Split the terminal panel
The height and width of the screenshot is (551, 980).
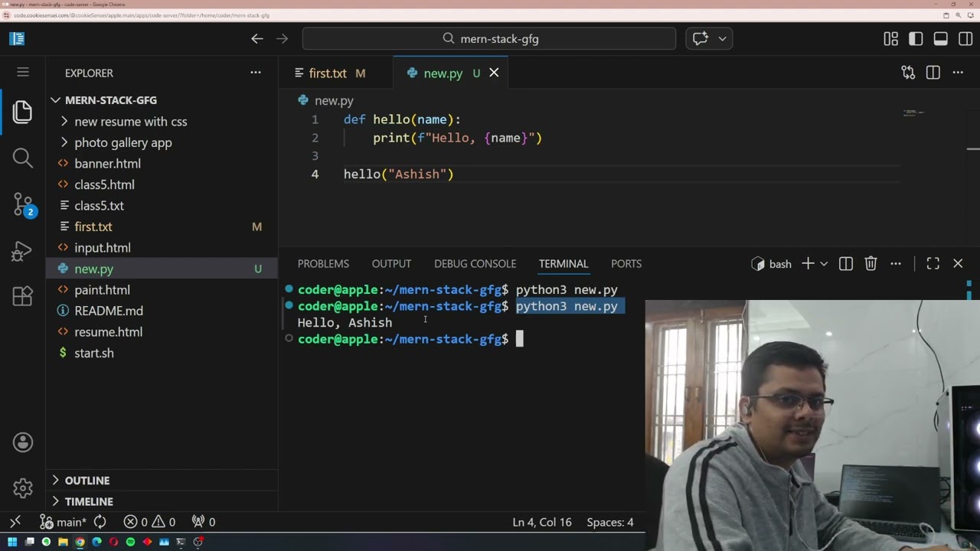pos(846,263)
